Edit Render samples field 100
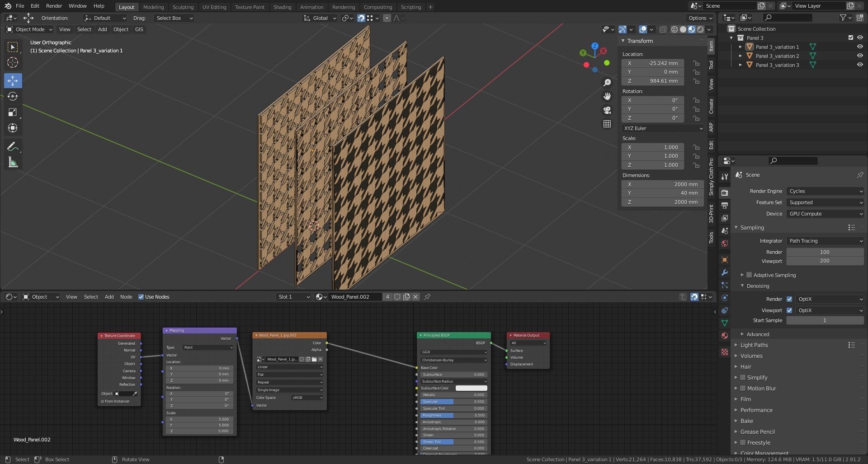 click(x=825, y=252)
